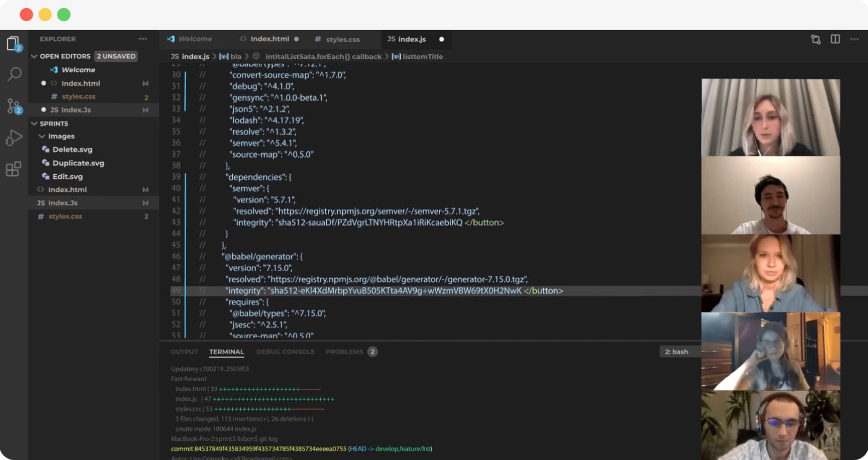
Task: Click the listtemTitle breadcrumb item
Action: tap(423, 56)
